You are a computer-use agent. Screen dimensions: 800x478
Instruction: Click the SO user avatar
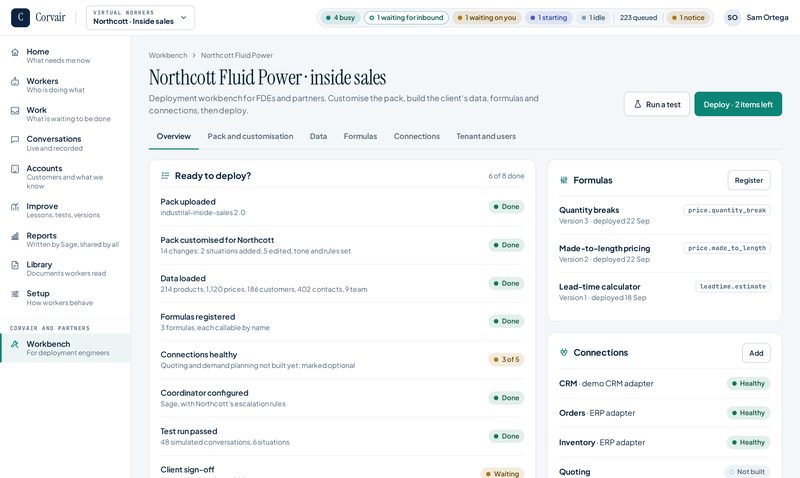(732, 17)
